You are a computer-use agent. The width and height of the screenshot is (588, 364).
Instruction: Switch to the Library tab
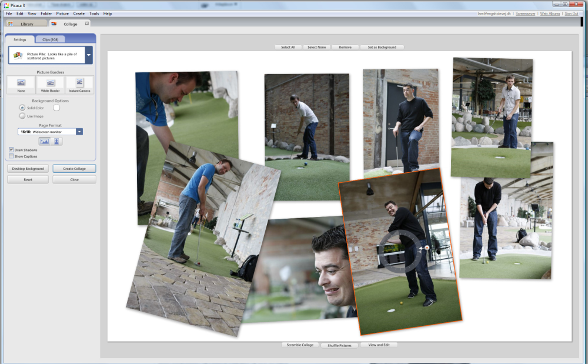(x=26, y=24)
